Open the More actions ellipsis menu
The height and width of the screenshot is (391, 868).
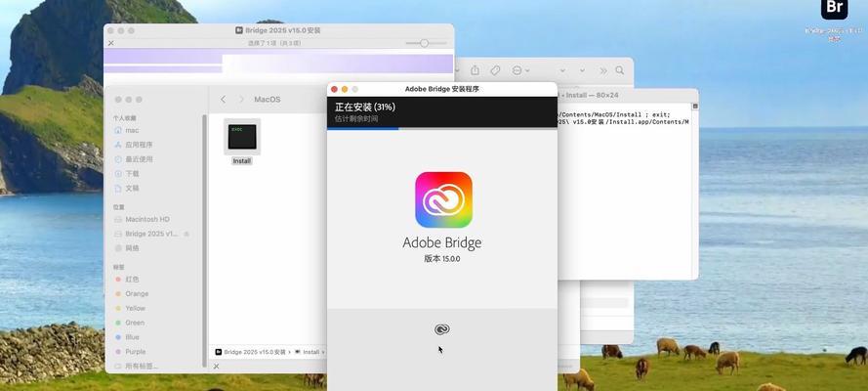point(520,70)
